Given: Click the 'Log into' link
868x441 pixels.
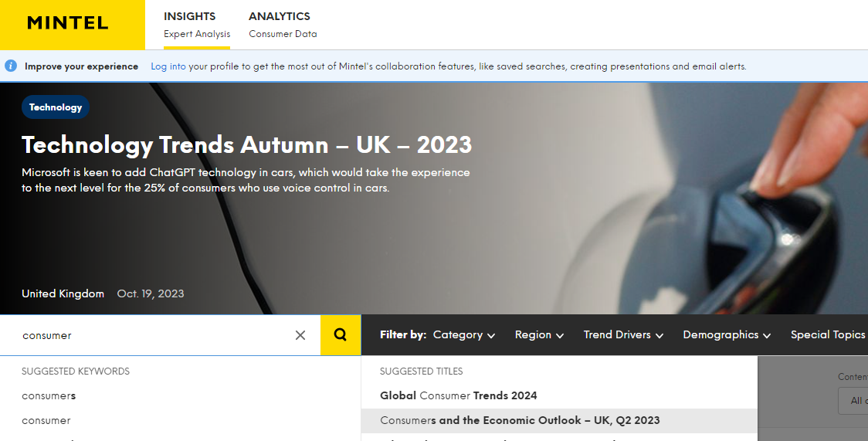Looking at the screenshot, I should point(168,66).
